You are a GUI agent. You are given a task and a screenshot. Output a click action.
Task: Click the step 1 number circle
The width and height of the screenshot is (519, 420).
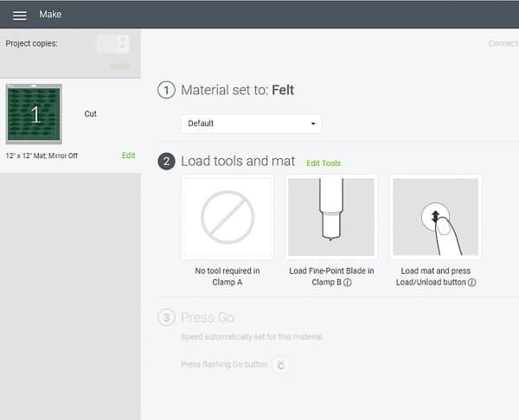click(x=167, y=90)
